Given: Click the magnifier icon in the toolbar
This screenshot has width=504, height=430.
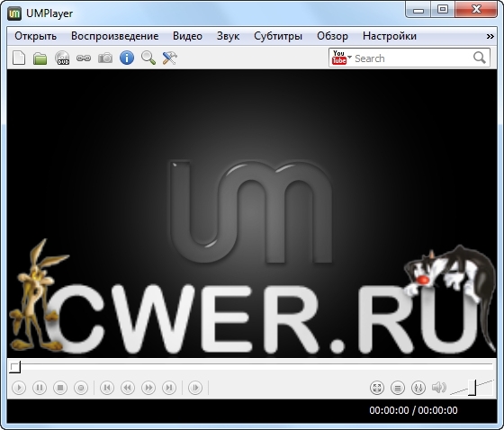Looking at the screenshot, I should coord(148,58).
